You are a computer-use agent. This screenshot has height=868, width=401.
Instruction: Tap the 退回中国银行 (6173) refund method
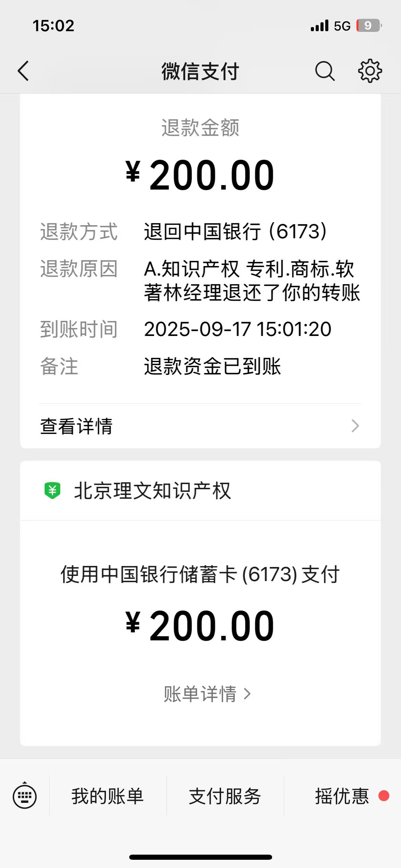pos(235,231)
